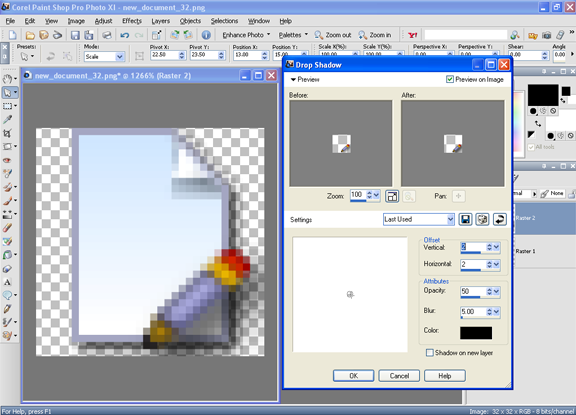Click the Open file folder icon

point(30,35)
